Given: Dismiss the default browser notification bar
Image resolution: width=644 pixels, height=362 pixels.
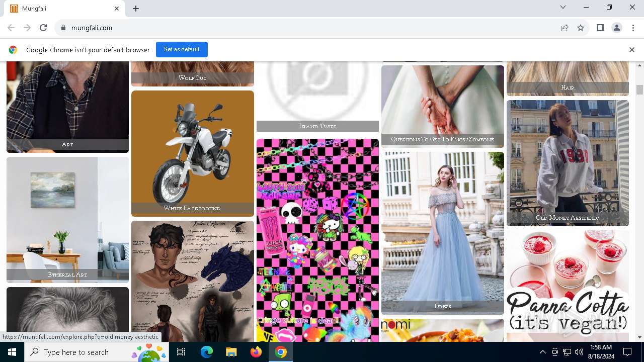Looking at the screenshot, I should 632,50.
